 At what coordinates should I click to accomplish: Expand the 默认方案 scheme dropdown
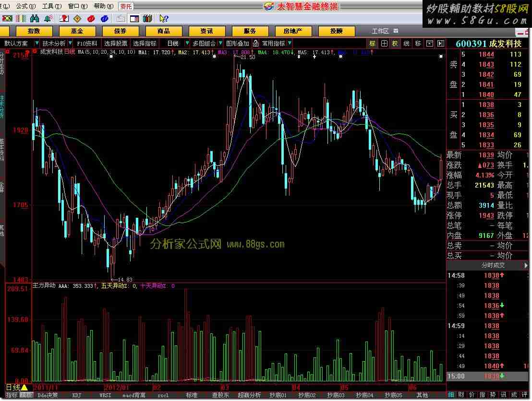pyautogui.click(x=36, y=43)
